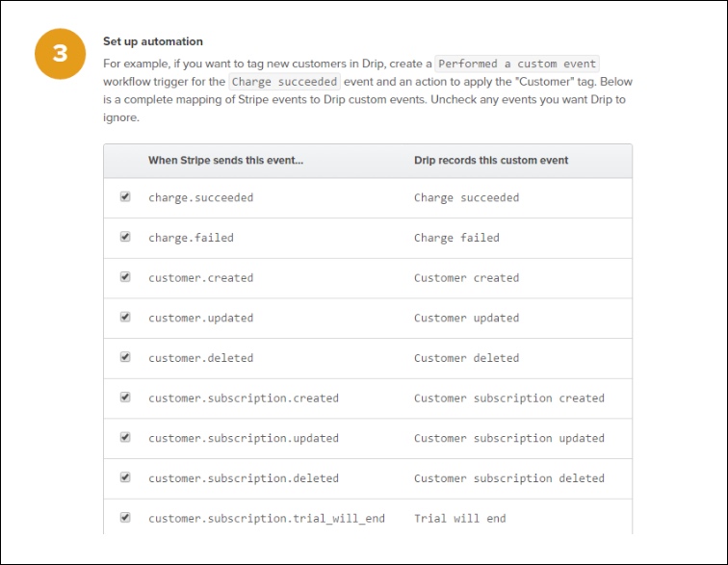Click the "Customer updated" custom event text
This screenshot has width=728, height=565.
(x=466, y=318)
